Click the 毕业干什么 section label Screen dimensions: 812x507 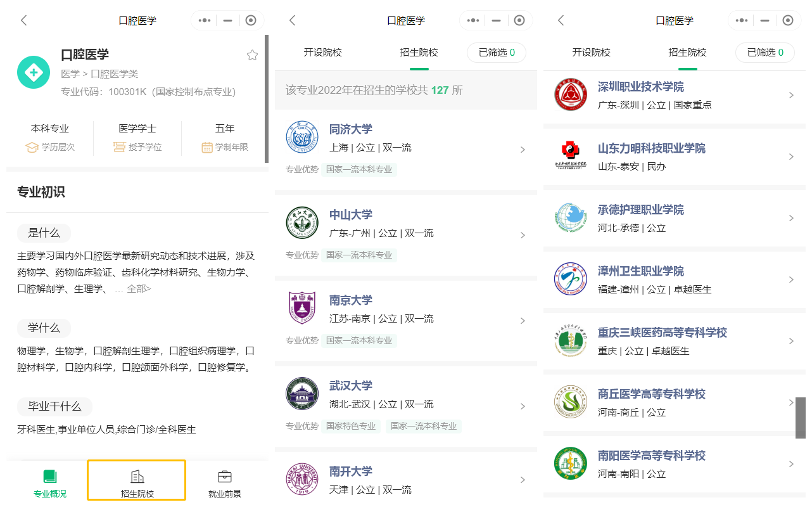54,407
